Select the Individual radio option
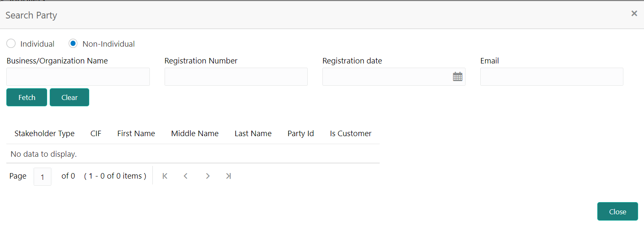Viewport: 644px width, 229px height. click(11, 44)
